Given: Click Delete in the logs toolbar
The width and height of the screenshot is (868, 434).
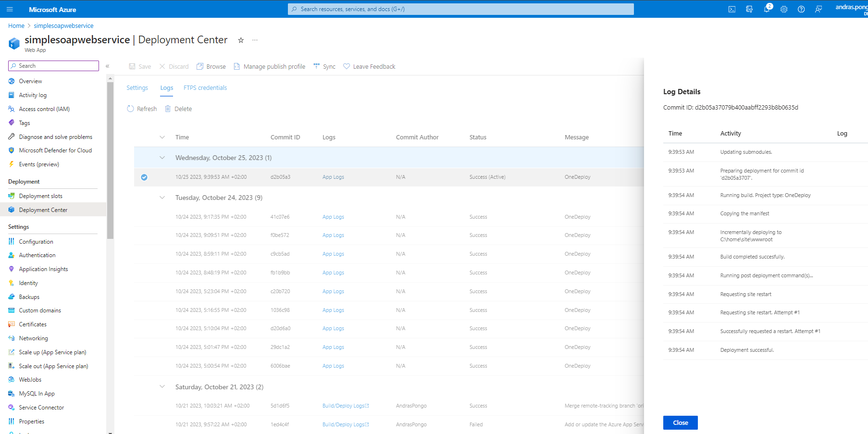Looking at the screenshot, I should 178,109.
